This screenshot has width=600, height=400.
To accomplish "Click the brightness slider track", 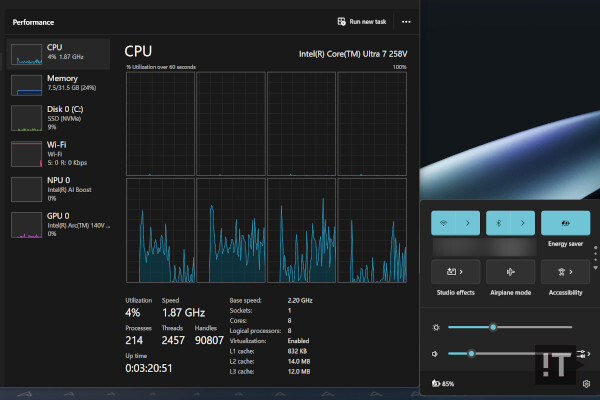I will pyautogui.click(x=530, y=327).
